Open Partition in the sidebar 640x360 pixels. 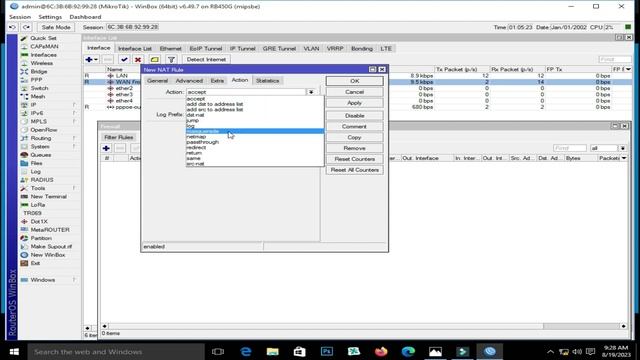(41, 238)
